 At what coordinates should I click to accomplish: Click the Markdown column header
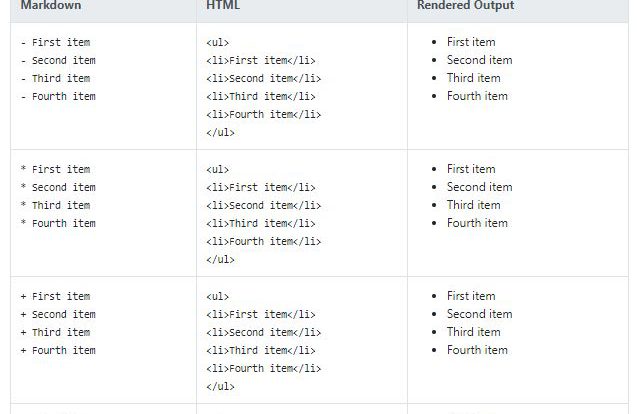pyautogui.click(x=51, y=5)
